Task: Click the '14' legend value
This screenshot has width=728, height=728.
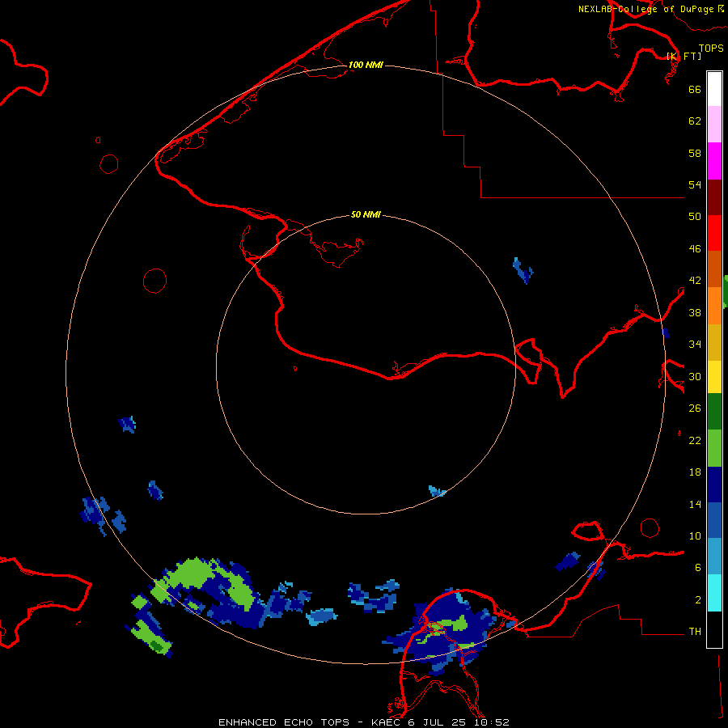Action: pos(695,504)
